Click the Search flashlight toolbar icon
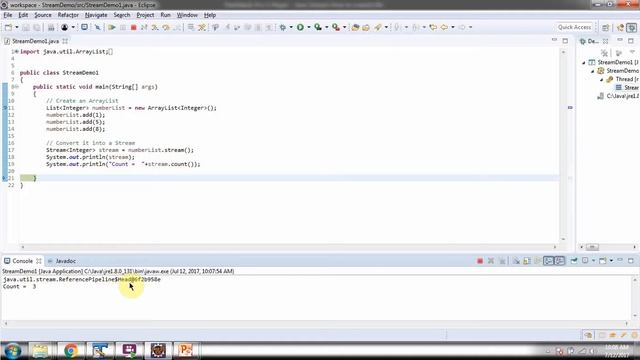This screenshot has height=360, width=640. (x=378, y=27)
